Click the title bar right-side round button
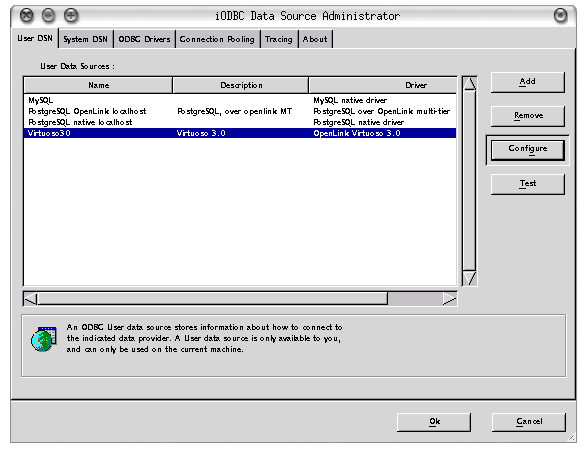Screen dimensions: 586x450 tap(560, 16)
